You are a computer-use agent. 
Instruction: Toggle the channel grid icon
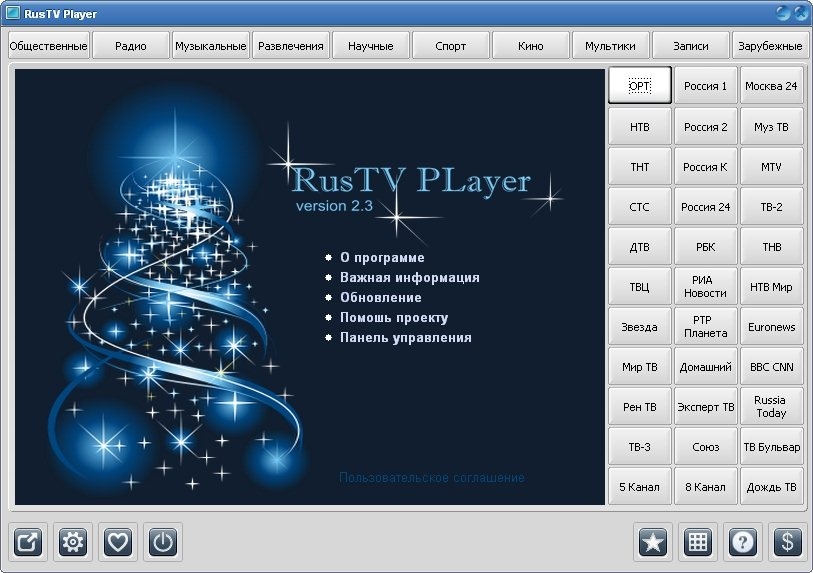point(698,542)
